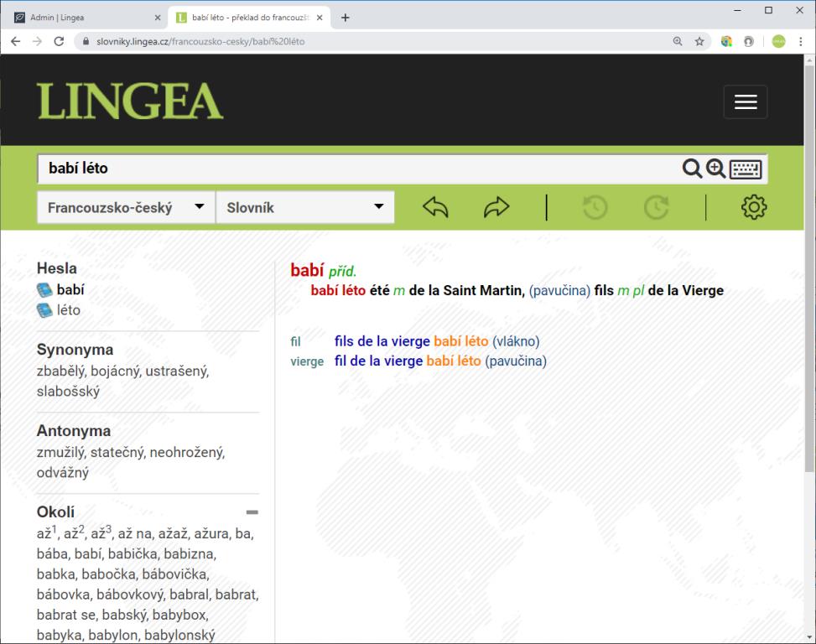Click the scrollbar down arrow

pyautogui.click(x=810, y=637)
